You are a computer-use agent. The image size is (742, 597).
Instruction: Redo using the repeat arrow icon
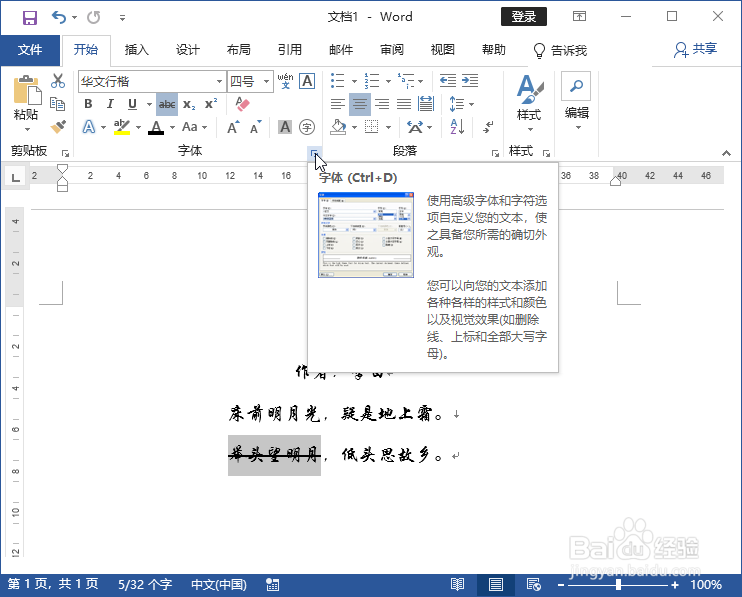(x=94, y=18)
